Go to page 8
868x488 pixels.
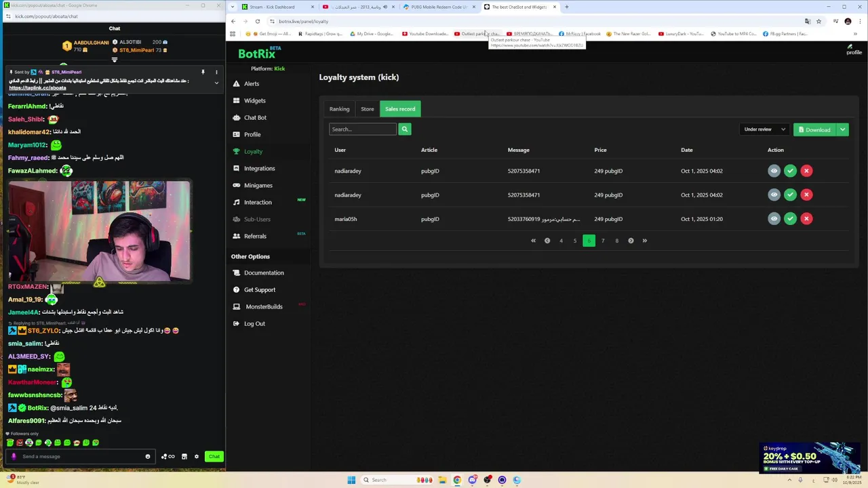[616, 241]
